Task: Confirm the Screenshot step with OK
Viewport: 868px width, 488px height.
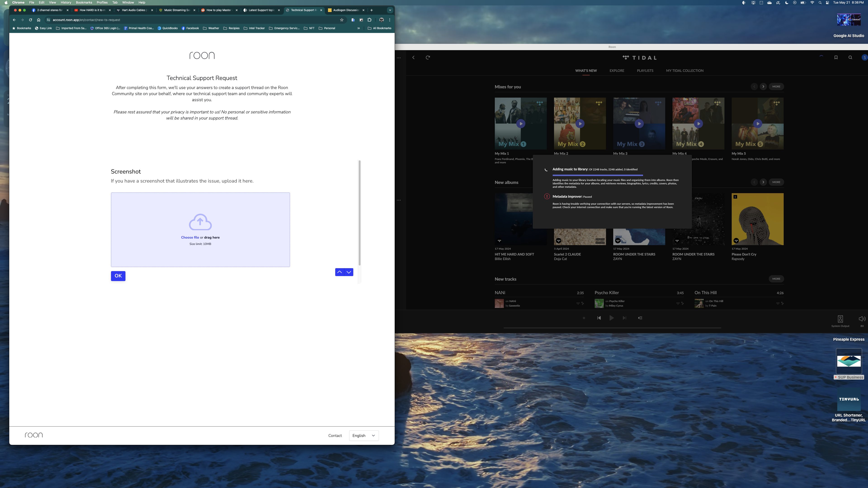Action: [118, 276]
